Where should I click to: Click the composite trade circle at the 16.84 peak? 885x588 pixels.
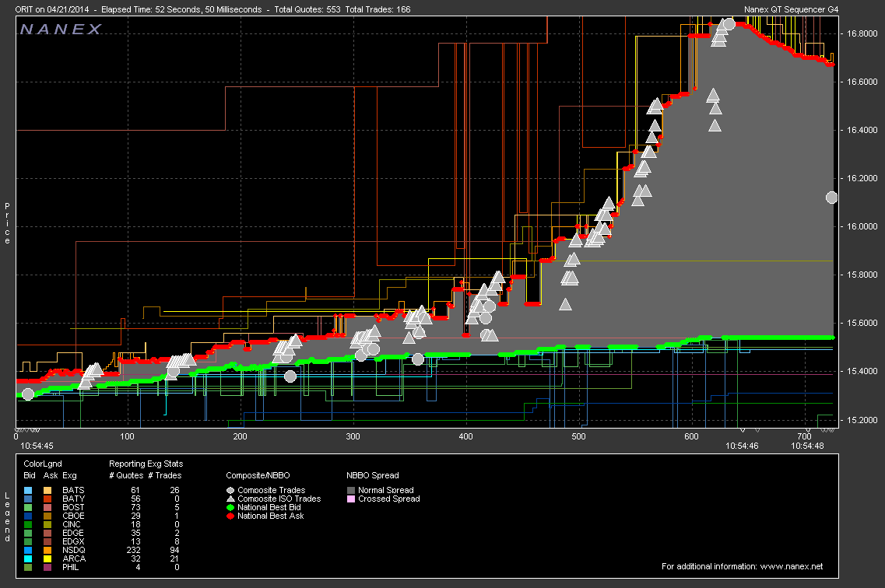(x=729, y=23)
